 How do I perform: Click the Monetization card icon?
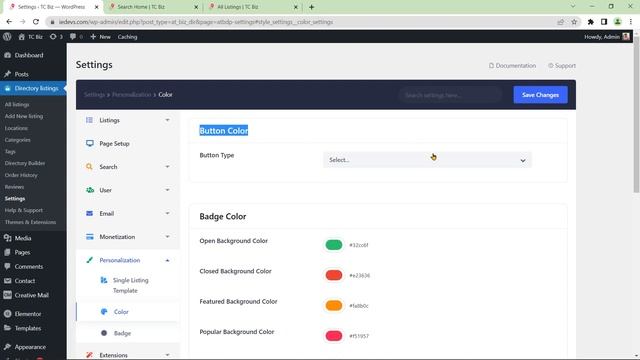89,237
